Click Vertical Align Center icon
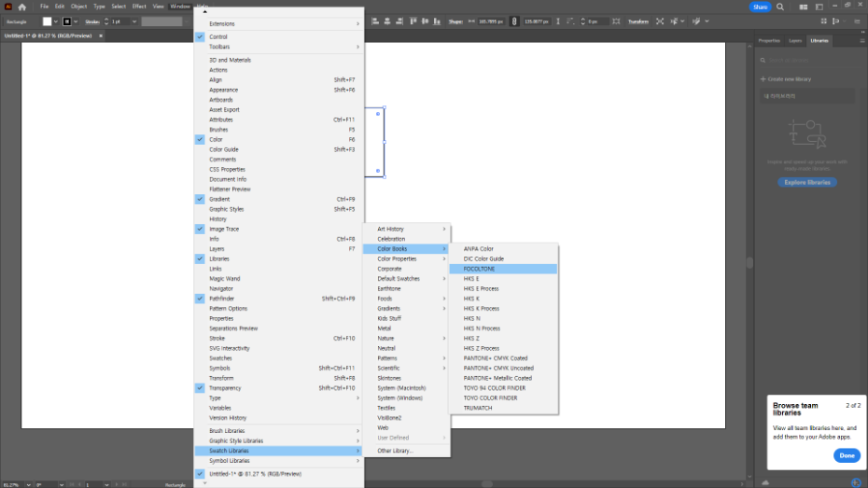 (x=426, y=21)
